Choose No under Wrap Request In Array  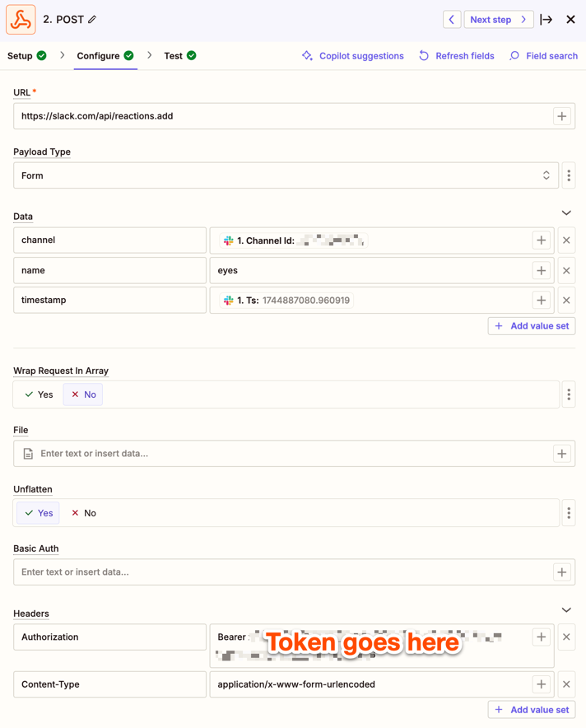(83, 394)
